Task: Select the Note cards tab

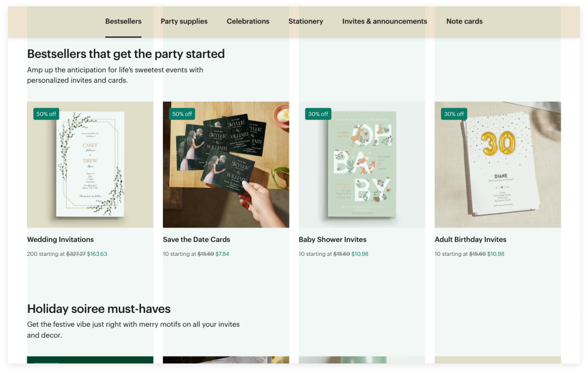Action: [464, 21]
